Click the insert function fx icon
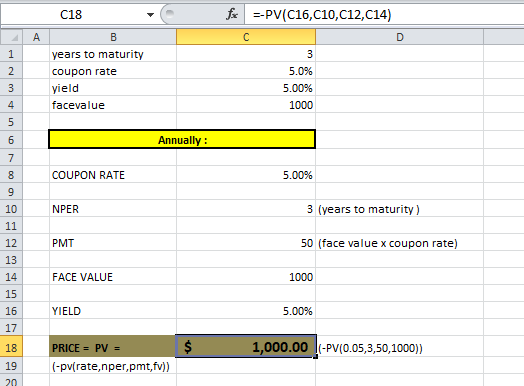The image size is (524, 386). (x=232, y=14)
